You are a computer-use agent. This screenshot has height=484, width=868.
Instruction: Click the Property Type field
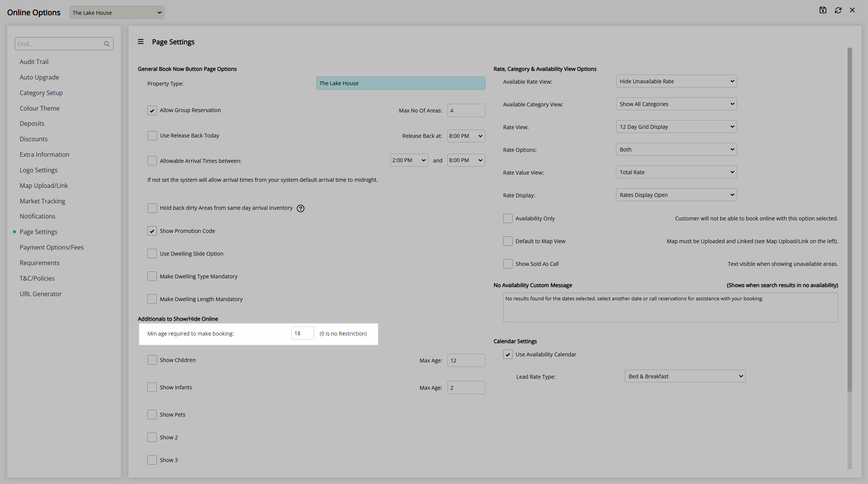[x=400, y=83]
